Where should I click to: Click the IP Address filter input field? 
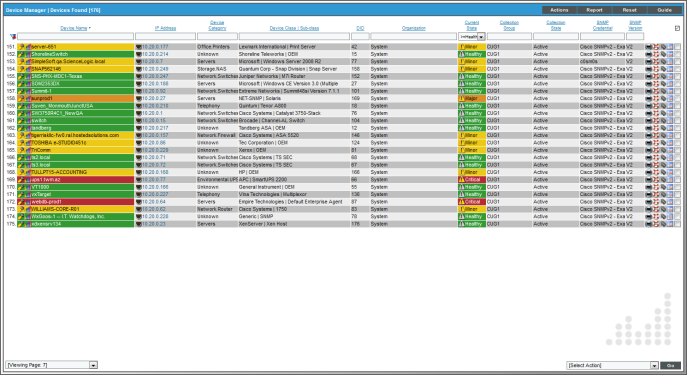pos(165,37)
